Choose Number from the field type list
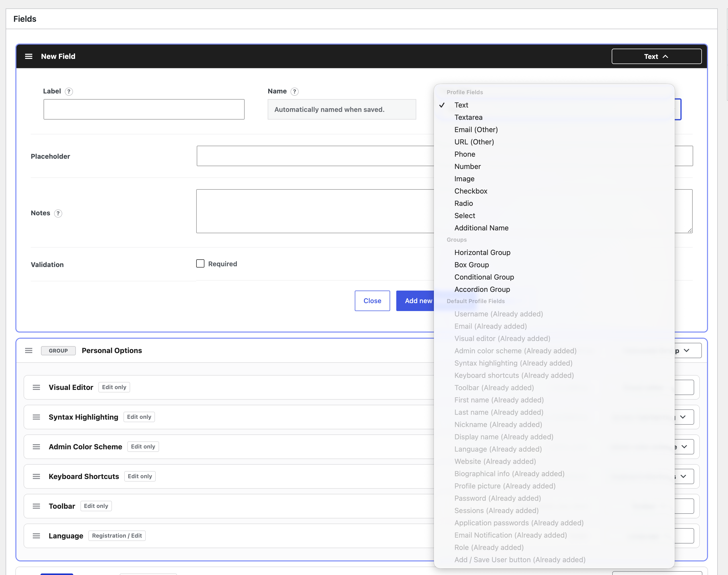 [554, 166]
